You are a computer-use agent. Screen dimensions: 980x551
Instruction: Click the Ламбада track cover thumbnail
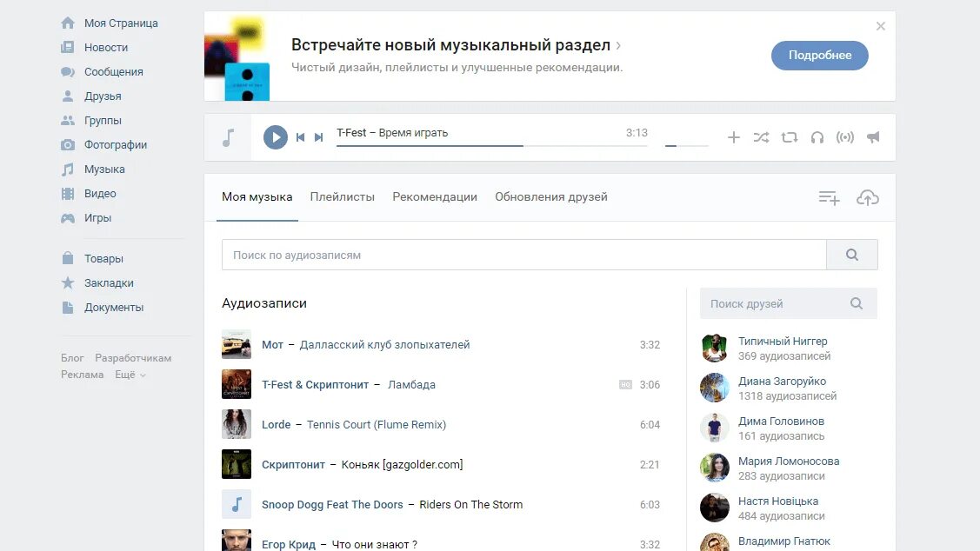coord(237,384)
